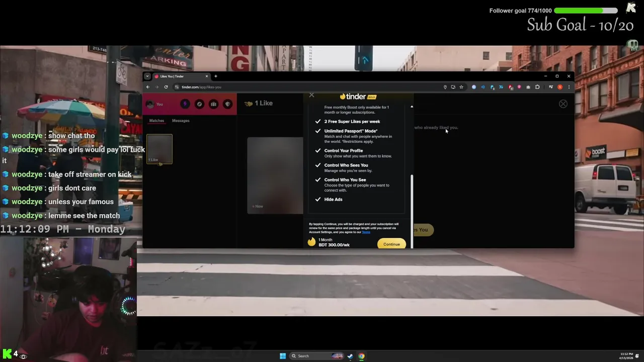The image size is (644, 362).
Task: Close the Likes You page with X circle
Action: (x=563, y=104)
